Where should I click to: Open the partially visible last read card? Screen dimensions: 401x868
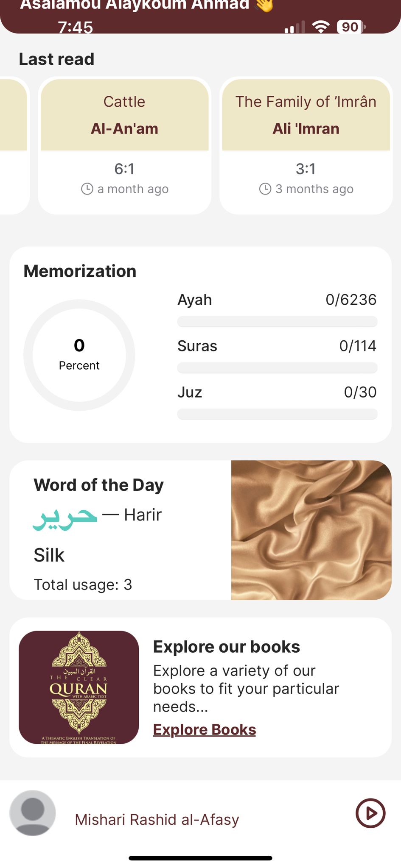pos(14,146)
